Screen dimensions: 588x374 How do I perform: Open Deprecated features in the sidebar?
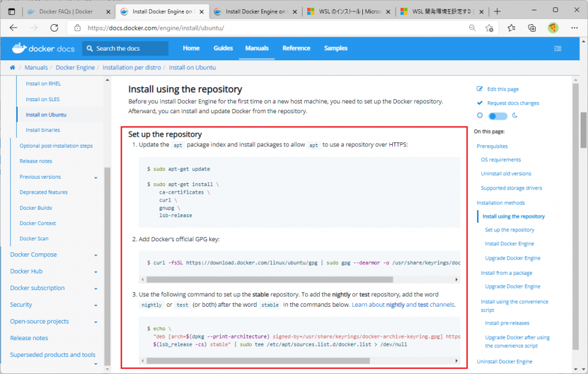(44, 192)
